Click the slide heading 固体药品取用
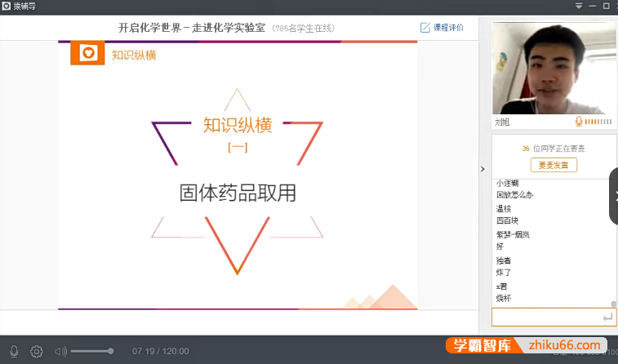 238,193
